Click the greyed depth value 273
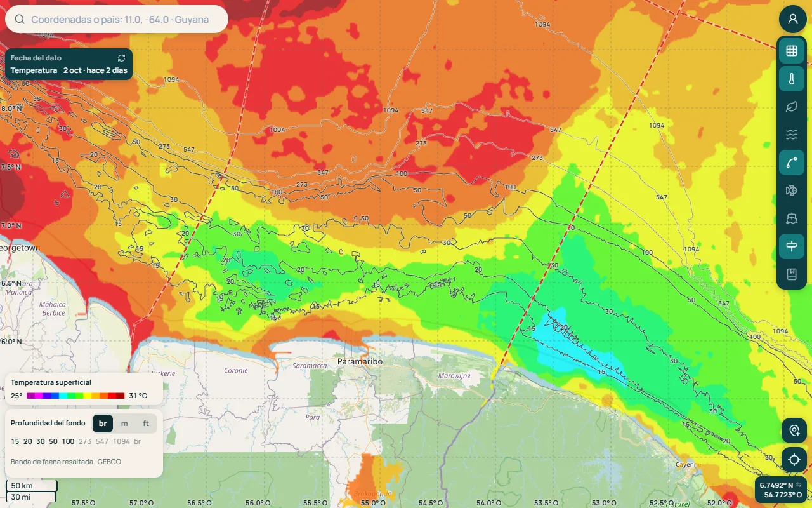This screenshot has height=508, width=812. [85, 441]
